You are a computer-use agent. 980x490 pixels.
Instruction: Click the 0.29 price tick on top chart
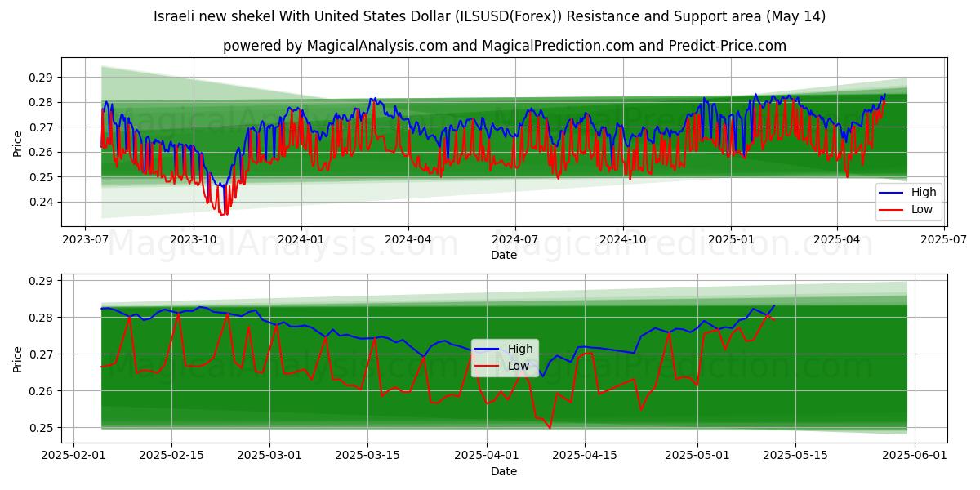tap(41, 78)
